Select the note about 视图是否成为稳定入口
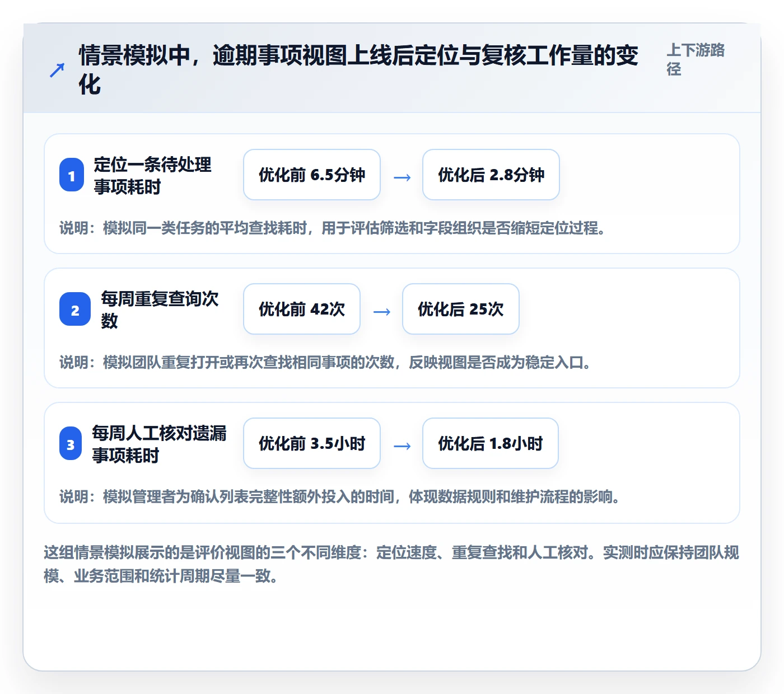The image size is (784, 694). (326, 363)
